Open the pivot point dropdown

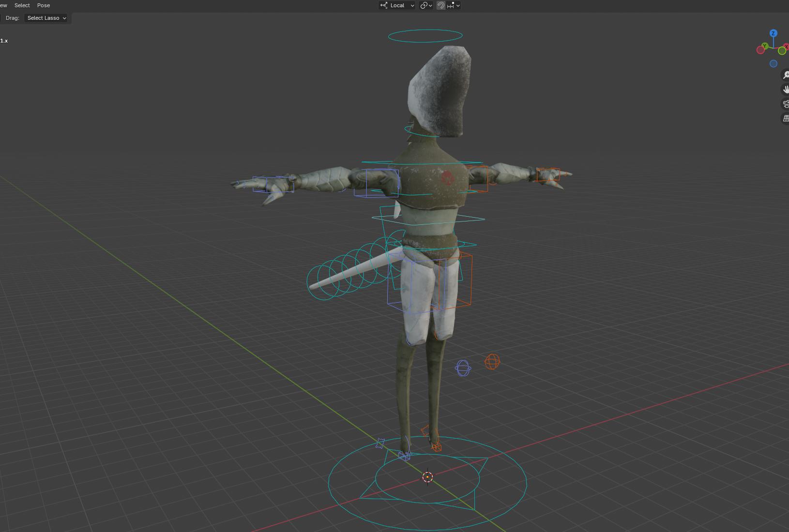[x=426, y=5]
